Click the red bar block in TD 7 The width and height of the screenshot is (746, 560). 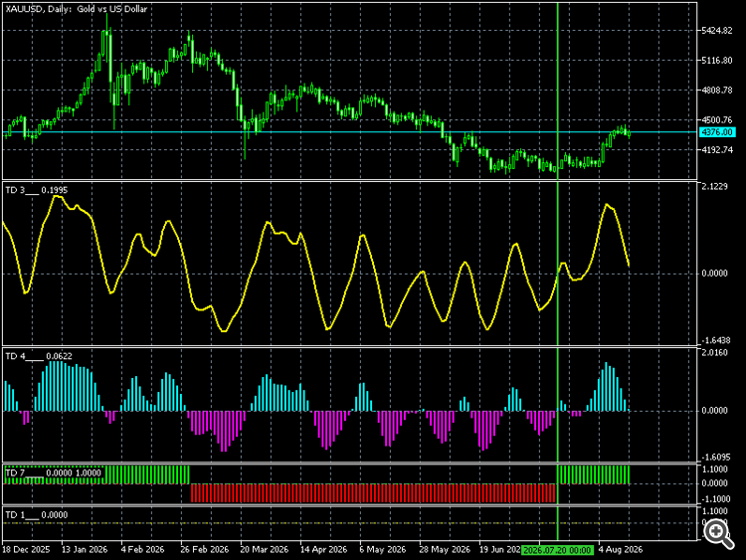point(373,493)
